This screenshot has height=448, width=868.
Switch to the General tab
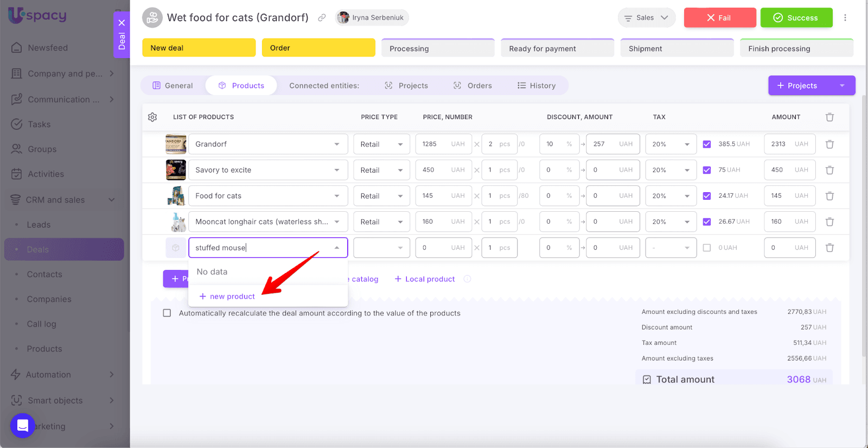[173, 86]
